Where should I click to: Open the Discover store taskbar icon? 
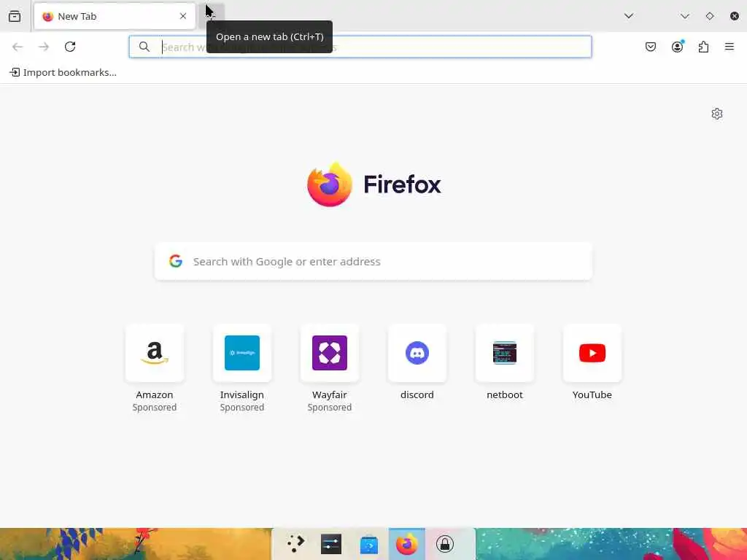(x=369, y=544)
